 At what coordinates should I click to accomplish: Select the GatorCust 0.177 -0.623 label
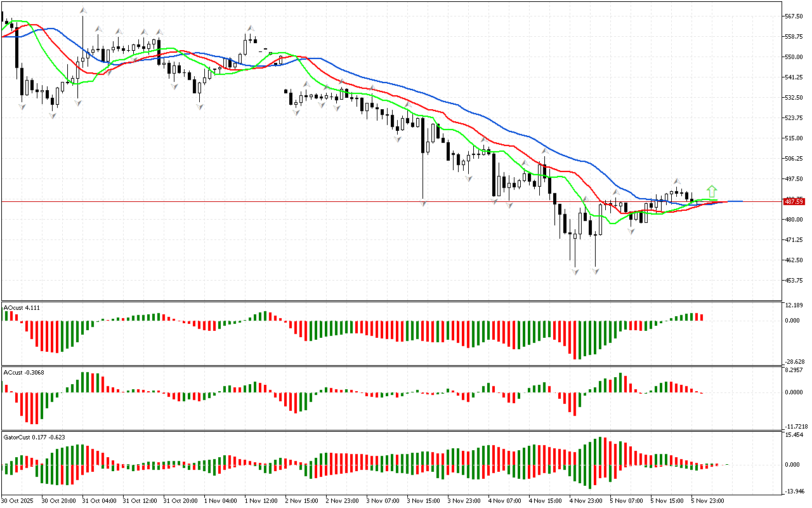click(x=34, y=437)
